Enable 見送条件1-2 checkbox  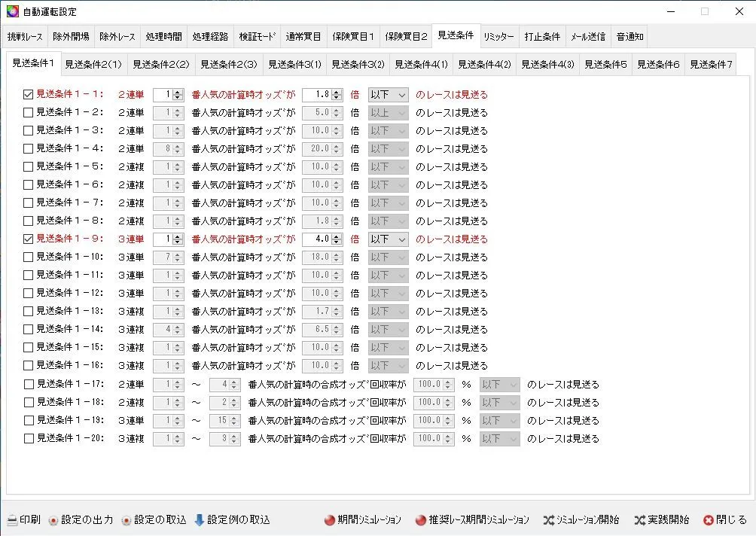29,112
